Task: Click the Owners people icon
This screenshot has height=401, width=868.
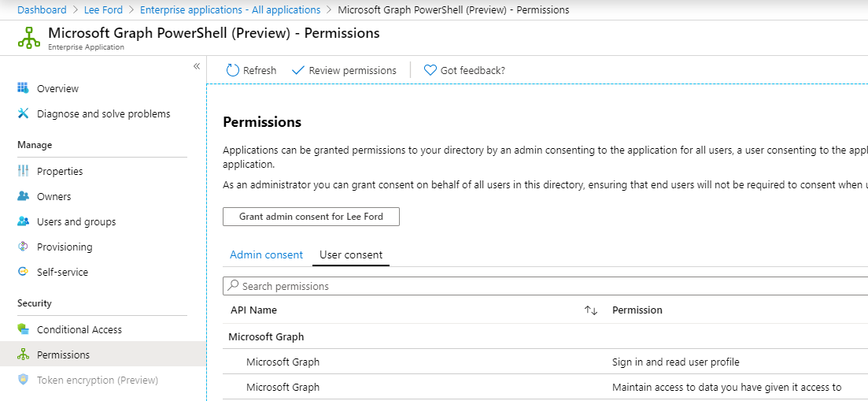Action: tap(23, 196)
